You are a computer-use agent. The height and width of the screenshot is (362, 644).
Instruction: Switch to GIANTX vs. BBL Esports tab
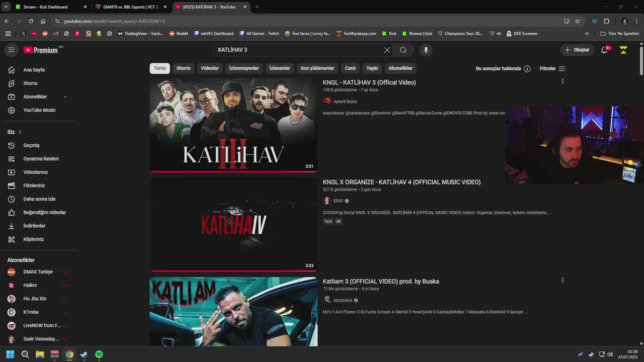click(x=131, y=7)
